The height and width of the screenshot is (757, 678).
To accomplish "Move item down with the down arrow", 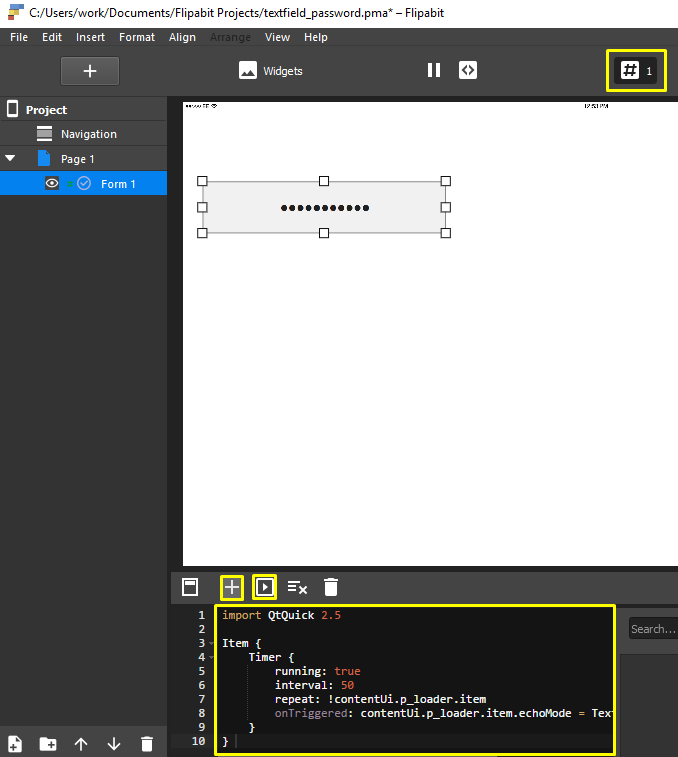I will tap(114, 743).
